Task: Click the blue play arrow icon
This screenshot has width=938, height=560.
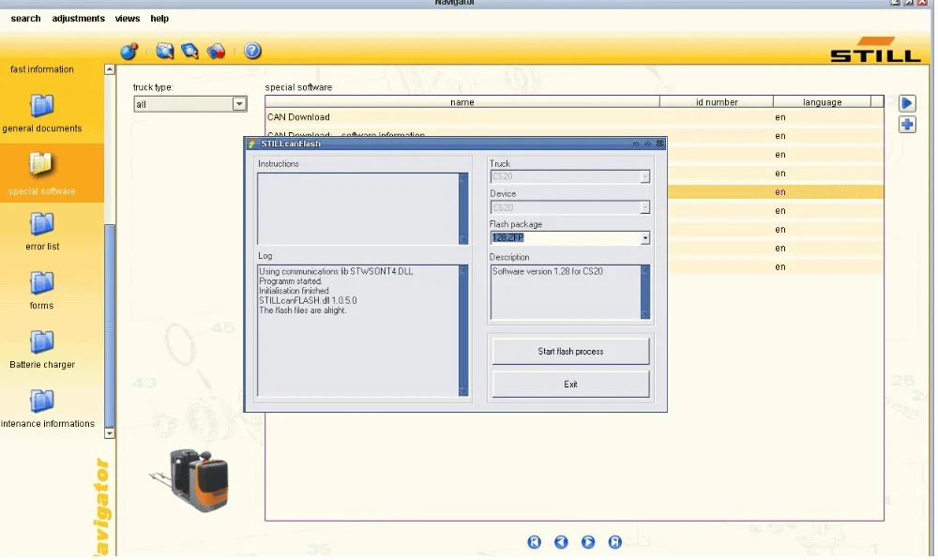Action: click(x=906, y=103)
